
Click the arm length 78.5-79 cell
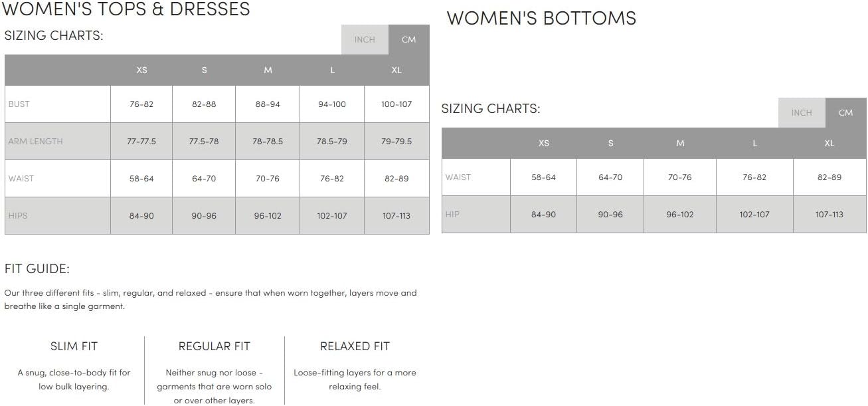click(x=332, y=142)
